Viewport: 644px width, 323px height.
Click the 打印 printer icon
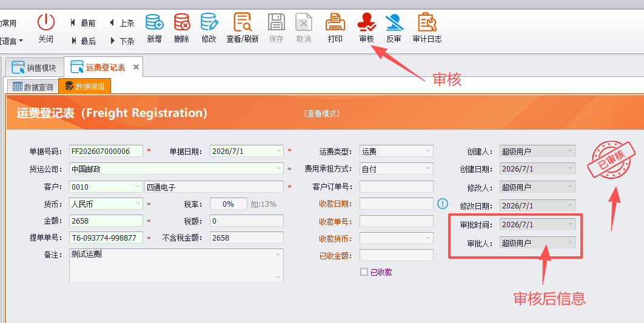pos(335,22)
